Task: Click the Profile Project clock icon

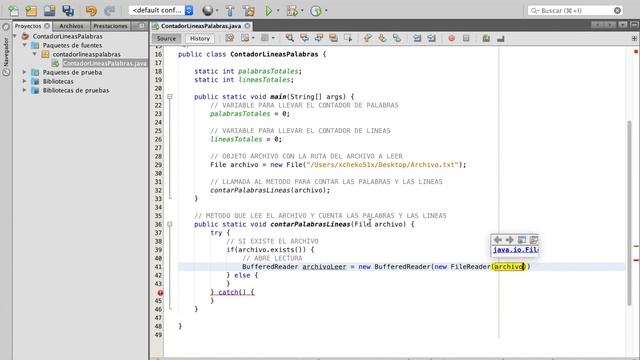Action: [x=316, y=11]
